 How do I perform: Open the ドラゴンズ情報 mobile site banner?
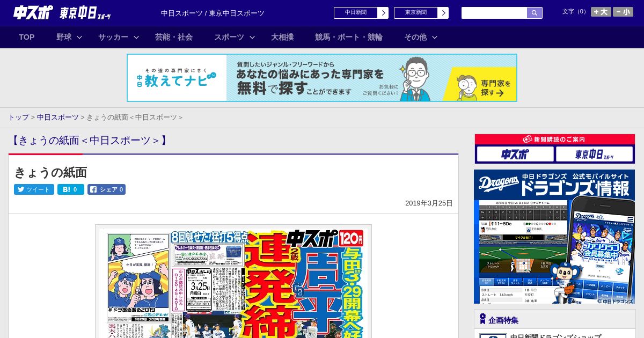tap(554, 237)
